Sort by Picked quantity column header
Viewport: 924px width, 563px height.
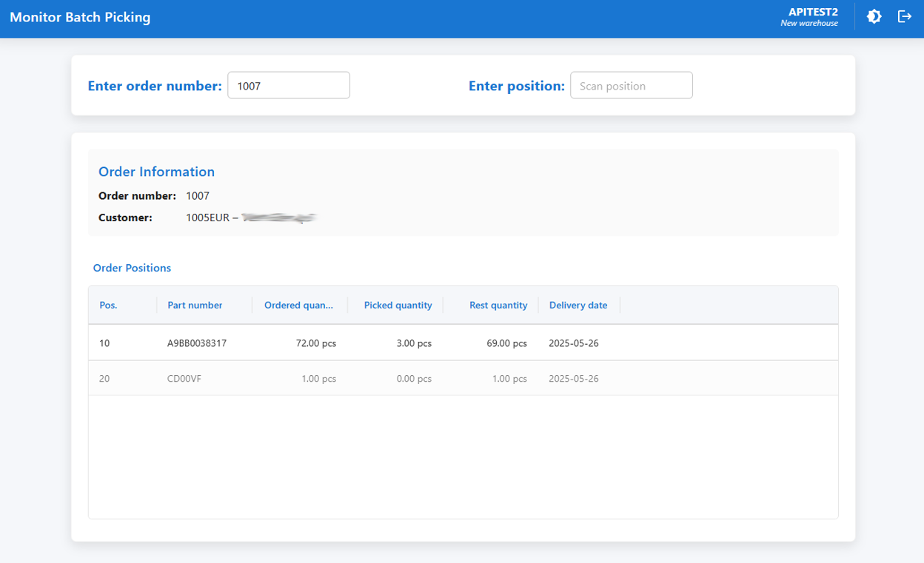398,305
